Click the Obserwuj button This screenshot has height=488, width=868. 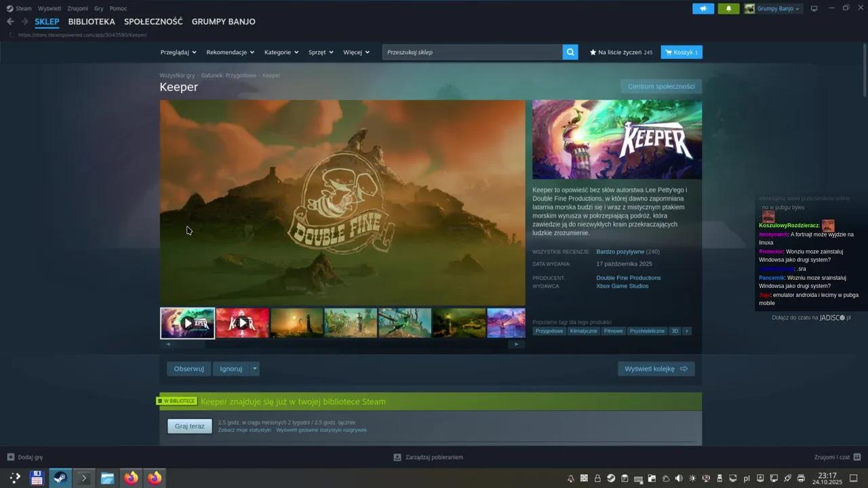[189, 369]
